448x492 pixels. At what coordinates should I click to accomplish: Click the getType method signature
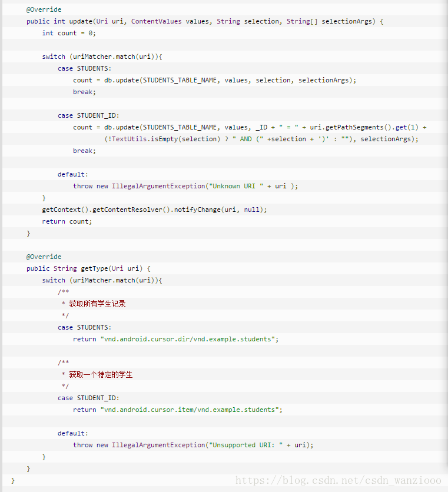[x=88, y=268]
